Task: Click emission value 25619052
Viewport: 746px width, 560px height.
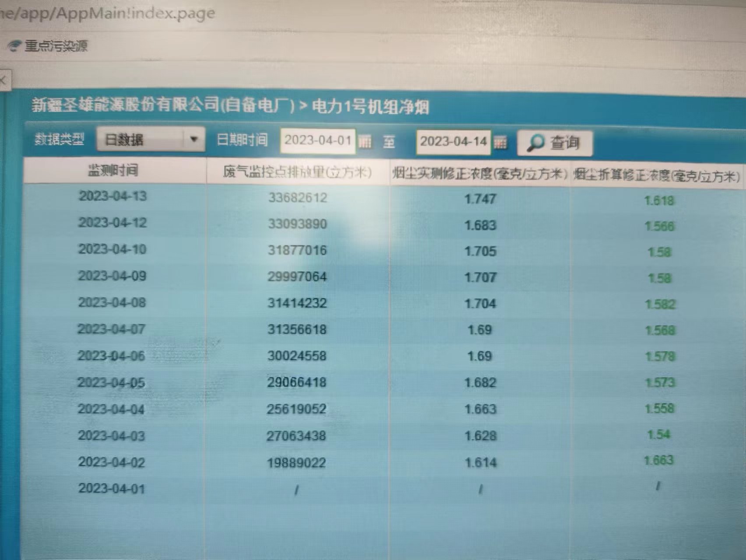Action: point(296,409)
